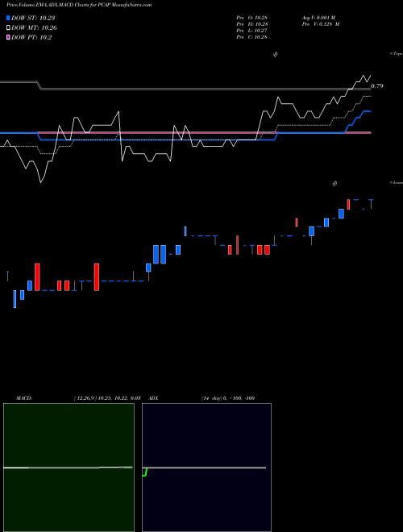The height and width of the screenshot is (532, 403).
Task: Click the 'MACD:' panel heading
Action: [x=24, y=398]
